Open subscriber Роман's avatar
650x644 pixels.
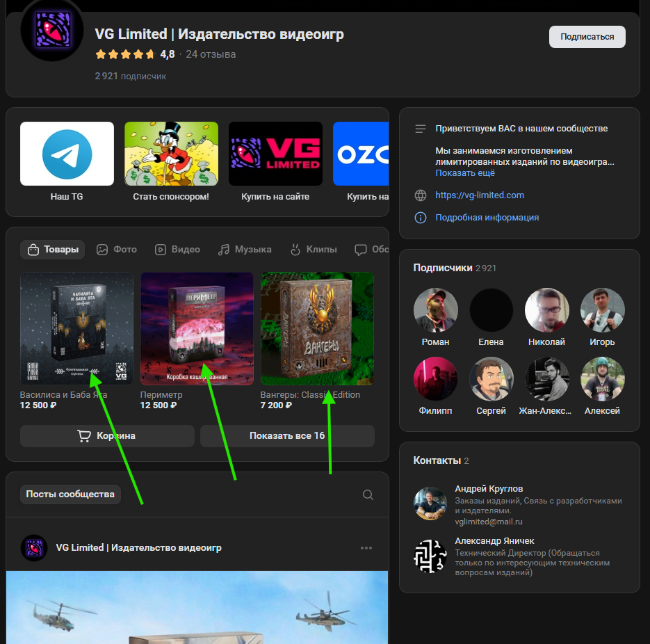point(436,310)
